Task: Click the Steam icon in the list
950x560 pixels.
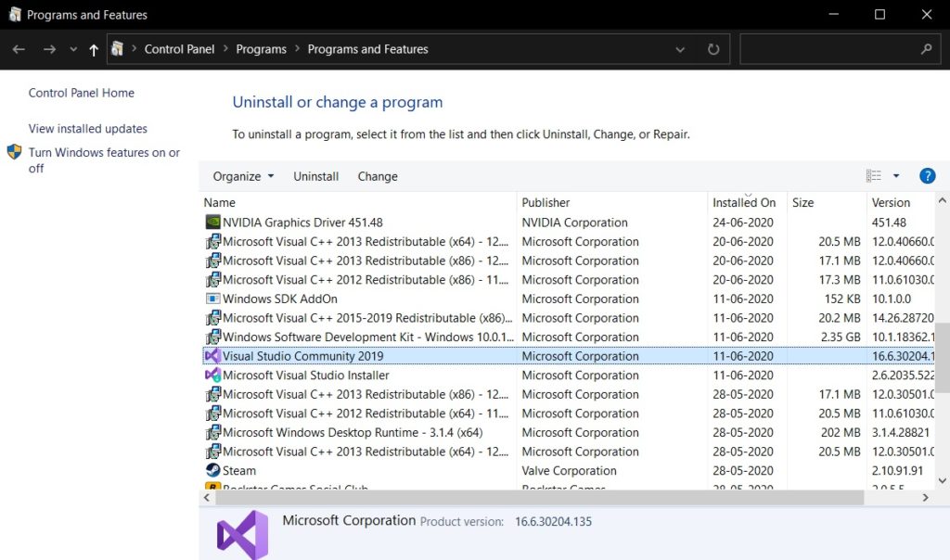Action: (211, 470)
